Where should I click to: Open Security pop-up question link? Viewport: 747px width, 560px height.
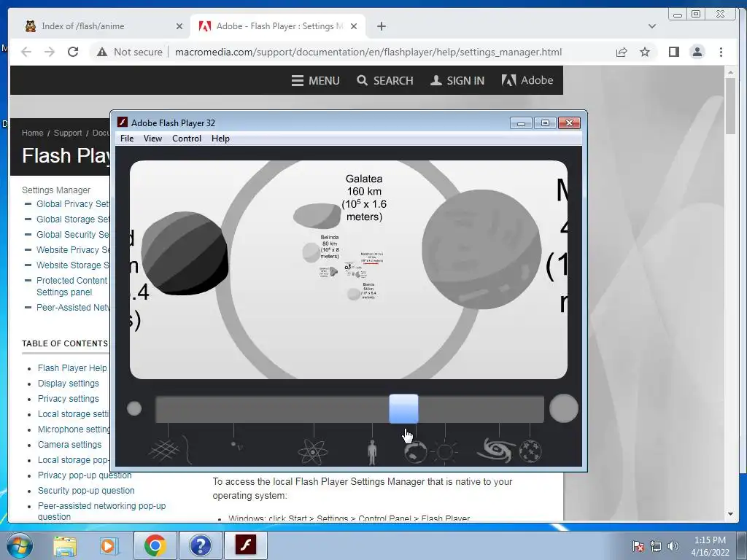click(86, 491)
